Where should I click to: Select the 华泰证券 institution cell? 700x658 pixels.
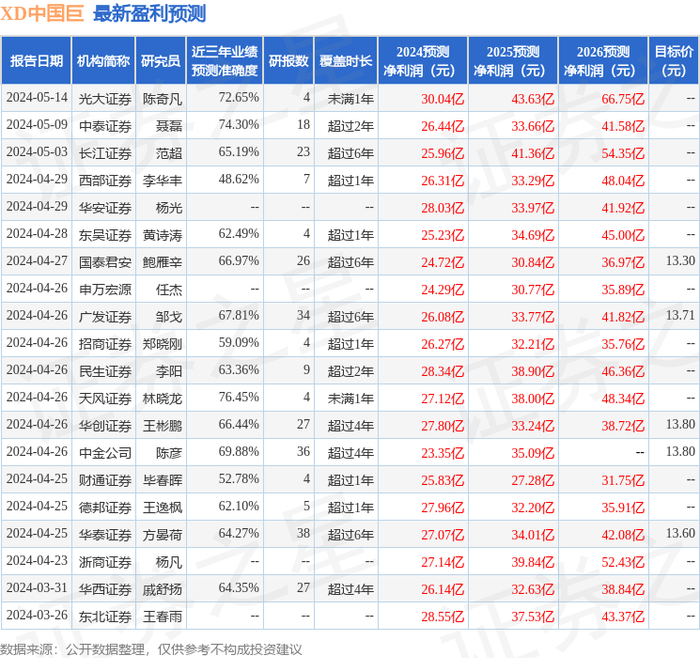(105, 534)
